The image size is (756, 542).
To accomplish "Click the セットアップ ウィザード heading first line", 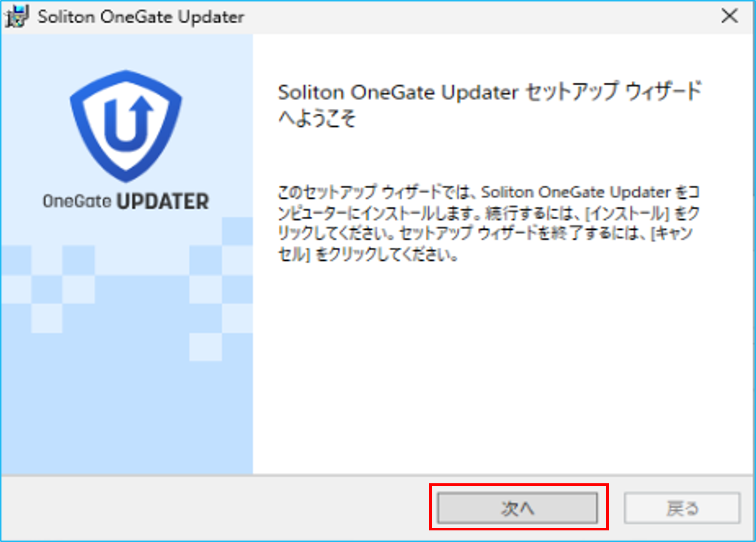I will (x=490, y=92).
